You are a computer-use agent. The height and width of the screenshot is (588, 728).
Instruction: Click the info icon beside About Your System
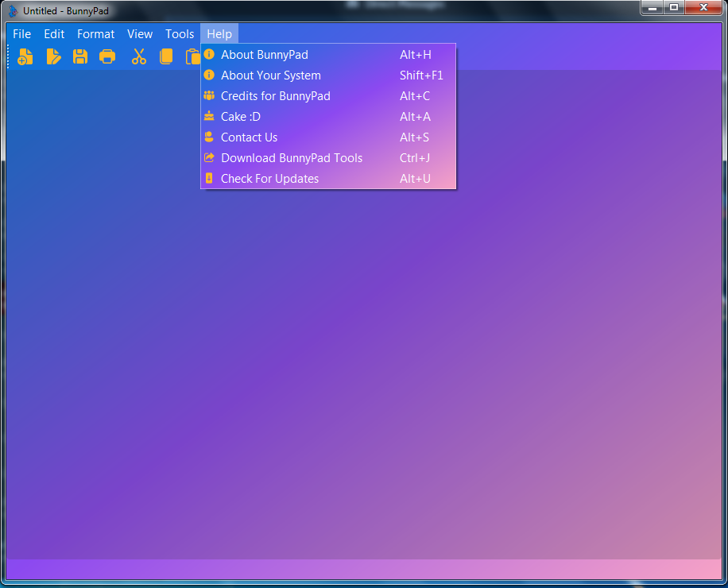click(209, 75)
